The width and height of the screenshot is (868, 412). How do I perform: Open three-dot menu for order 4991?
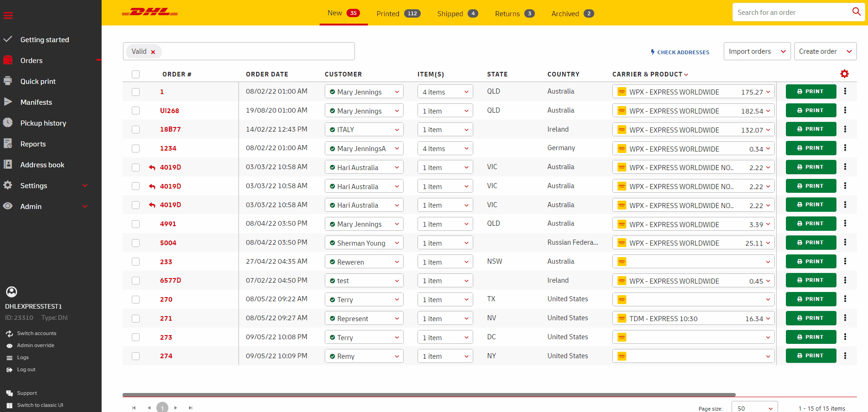[x=845, y=223]
